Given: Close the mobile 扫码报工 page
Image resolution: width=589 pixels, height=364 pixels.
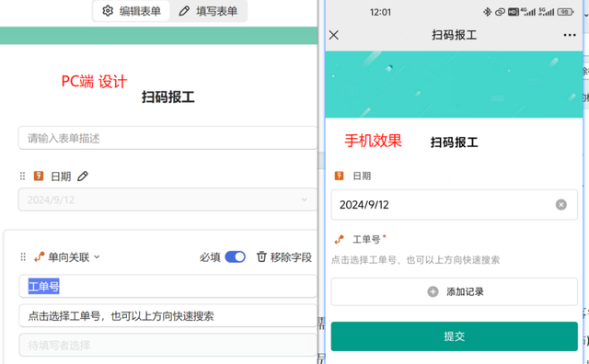Looking at the screenshot, I should (333, 35).
